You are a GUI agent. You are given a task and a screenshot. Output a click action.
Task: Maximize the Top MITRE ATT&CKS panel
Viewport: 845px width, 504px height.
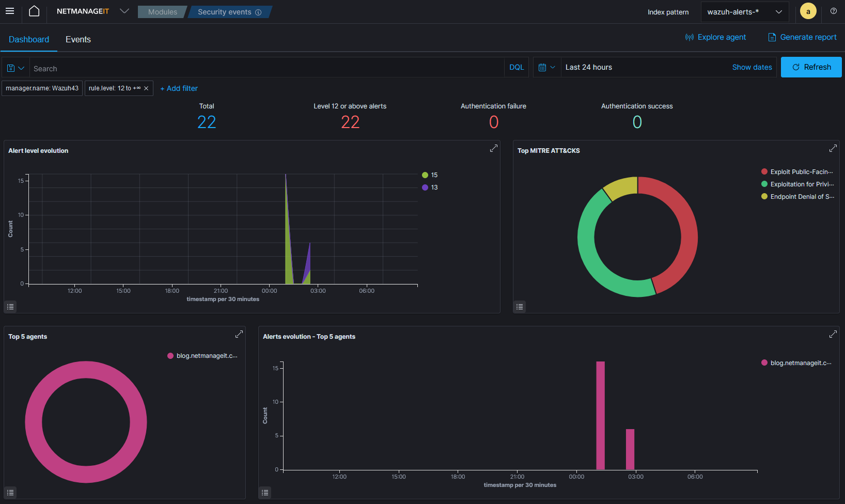coord(833,149)
